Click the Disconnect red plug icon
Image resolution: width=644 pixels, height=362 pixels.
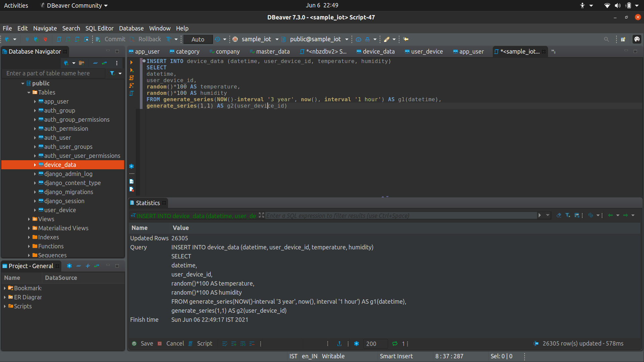click(45, 39)
